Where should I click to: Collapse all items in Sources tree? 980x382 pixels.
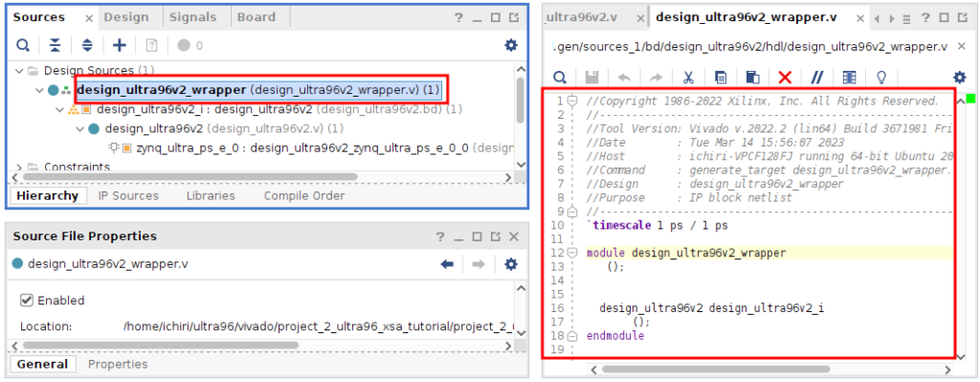56,45
